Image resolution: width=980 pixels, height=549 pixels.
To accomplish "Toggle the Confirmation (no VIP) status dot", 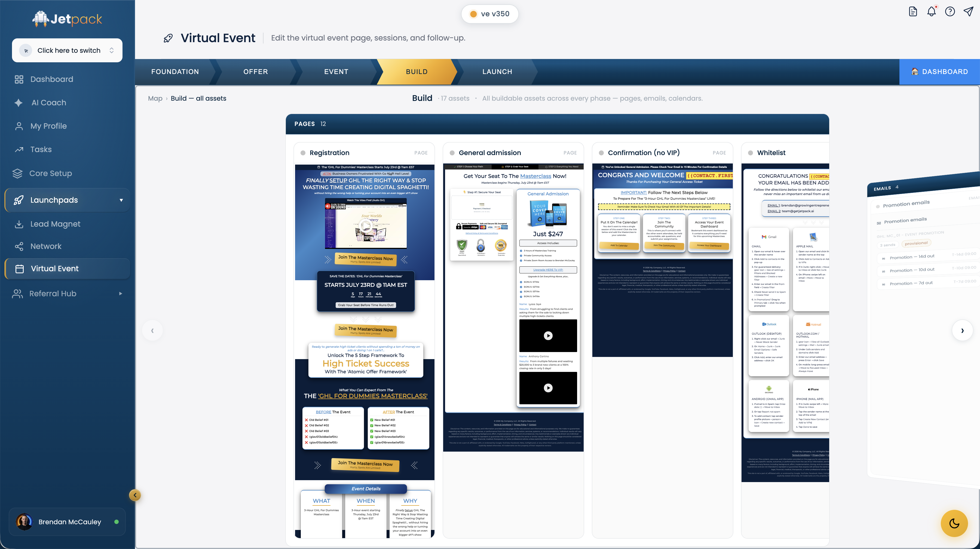I will [x=601, y=153].
